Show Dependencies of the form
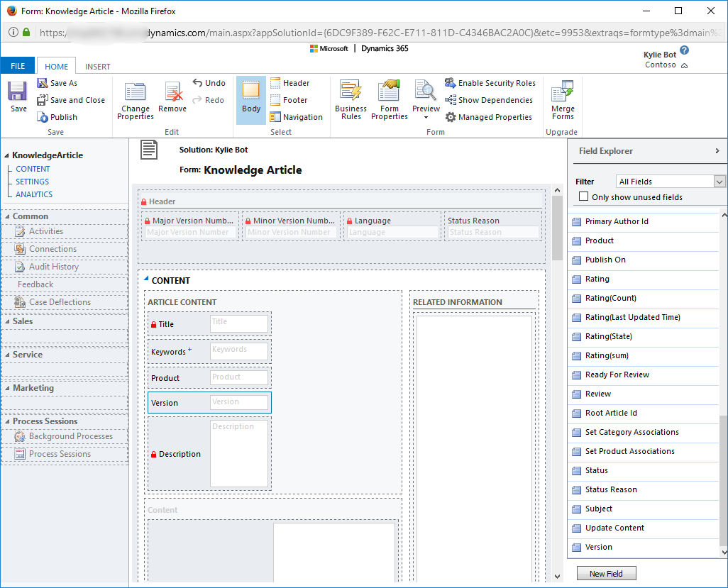Viewport: 728px width, 588px height. point(489,100)
